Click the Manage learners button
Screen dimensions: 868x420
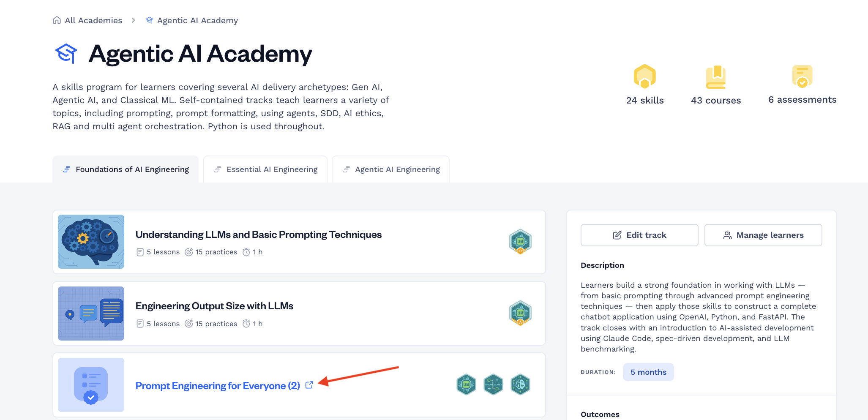tap(763, 235)
